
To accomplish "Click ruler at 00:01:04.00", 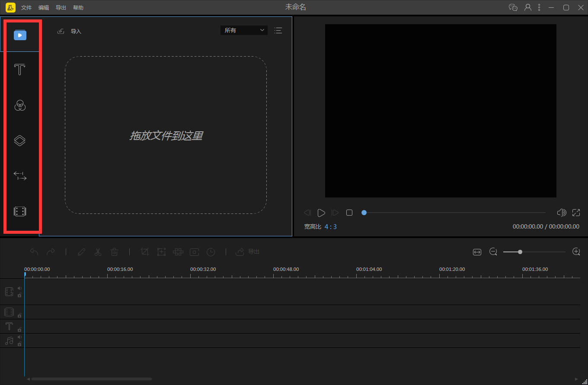I will 369,269.
